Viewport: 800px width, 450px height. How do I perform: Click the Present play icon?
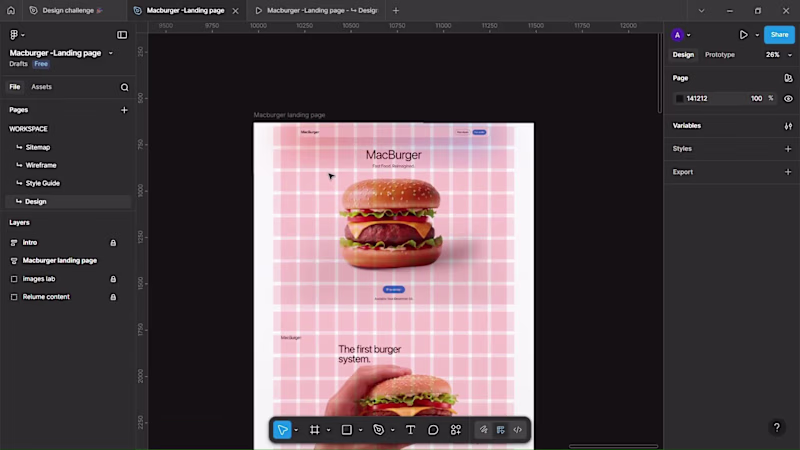[x=743, y=35]
